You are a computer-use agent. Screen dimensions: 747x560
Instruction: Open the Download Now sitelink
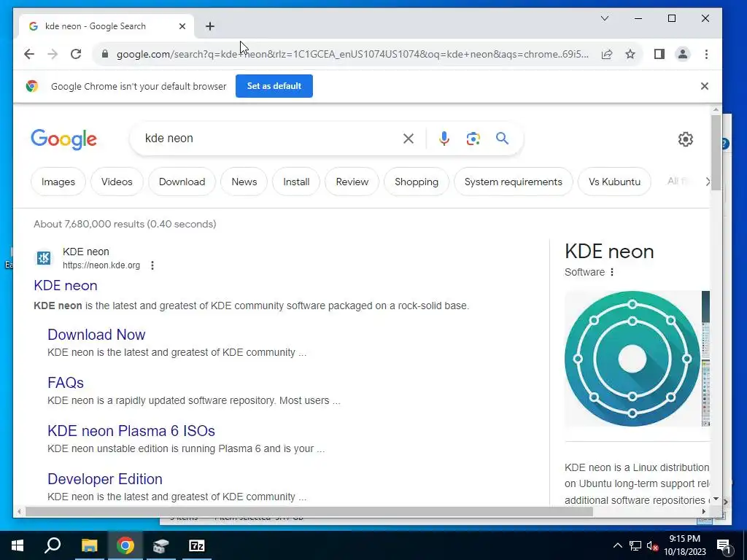coord(96,334)
